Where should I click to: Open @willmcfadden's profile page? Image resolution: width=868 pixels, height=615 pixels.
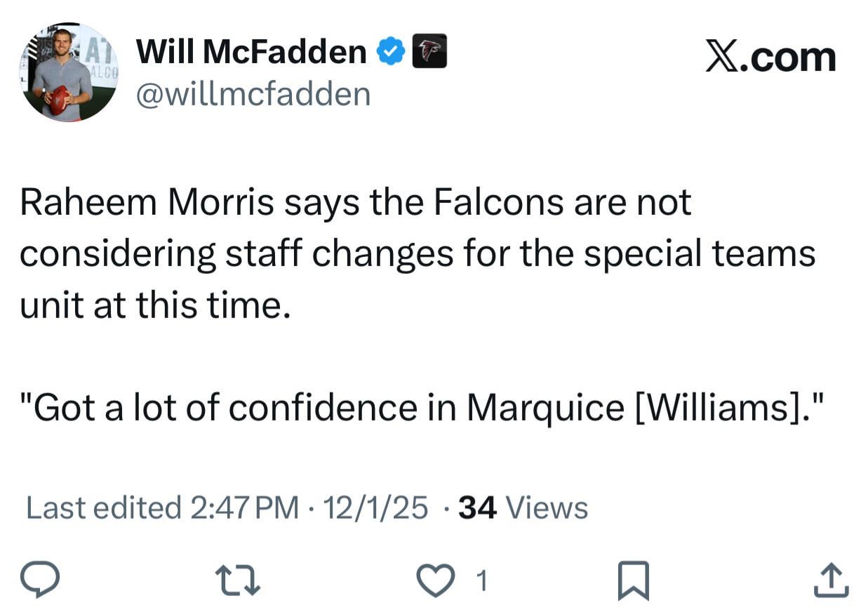(x=252, y=93)
